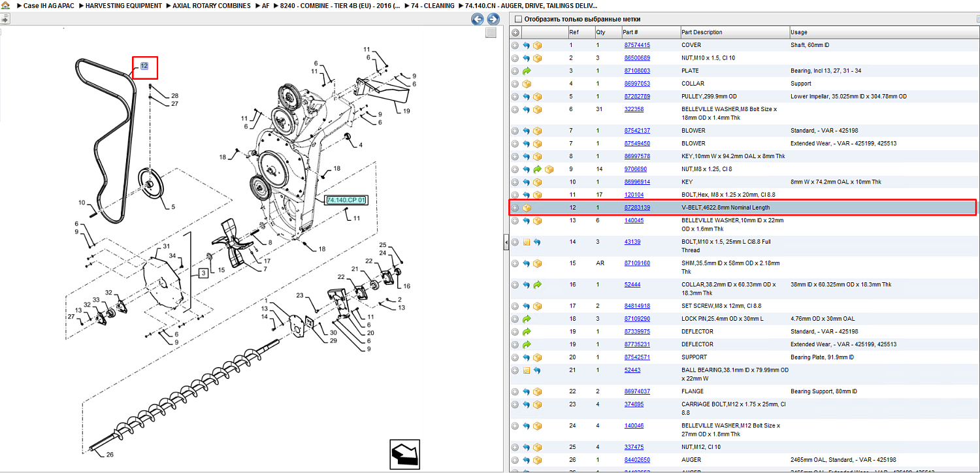Sort by the 'Part Description' column header
Image resolution: width=980 pixels, height=473 pixels.
[x=734, y=33]
